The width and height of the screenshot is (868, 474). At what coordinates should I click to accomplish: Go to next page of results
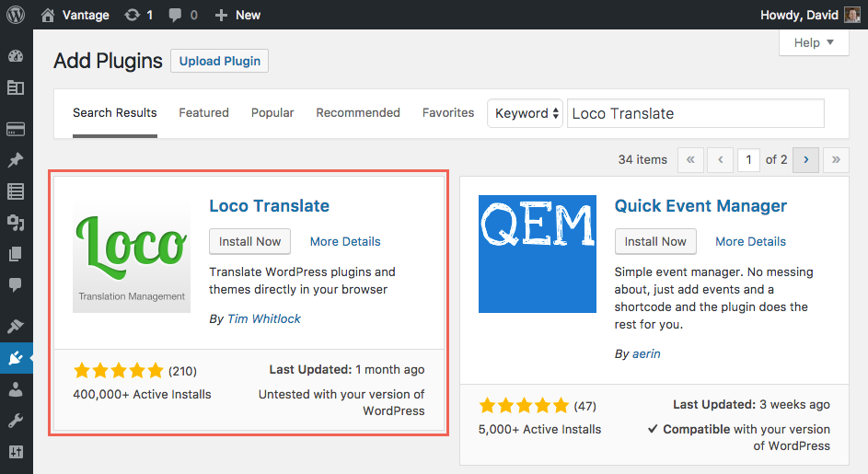click(806, 160)
